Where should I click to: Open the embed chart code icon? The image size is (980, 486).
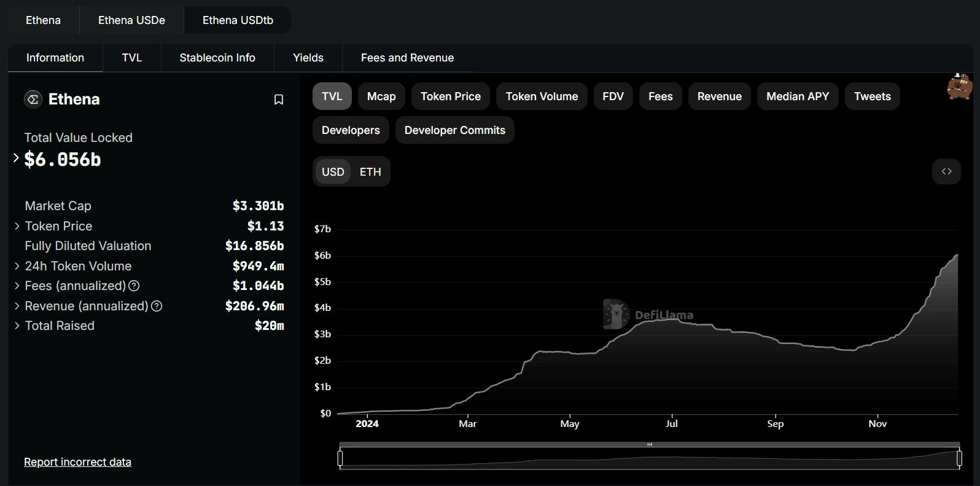click(x=946, y=171)
